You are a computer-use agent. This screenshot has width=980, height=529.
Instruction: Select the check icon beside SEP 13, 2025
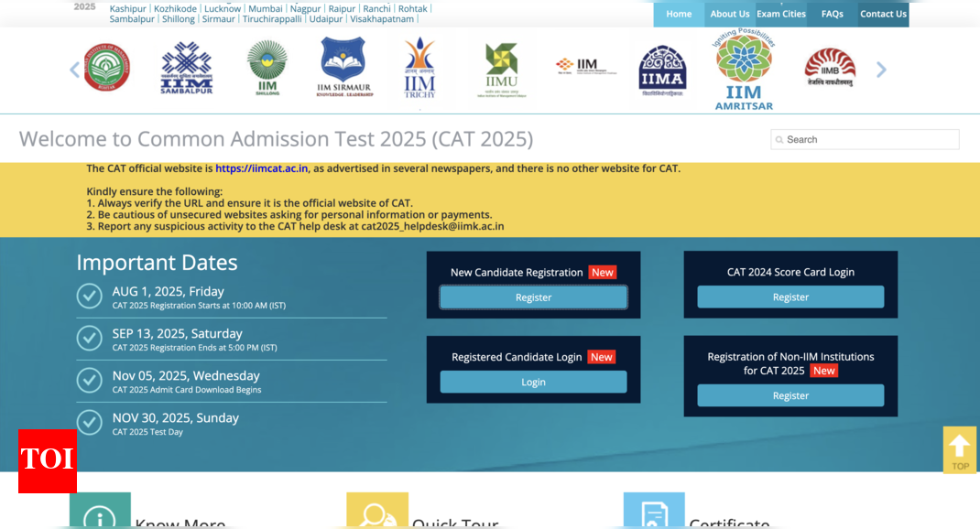[90, 338]
